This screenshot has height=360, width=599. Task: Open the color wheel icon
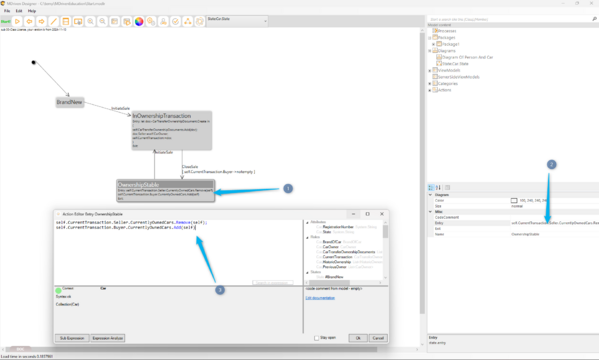tap(139, 21)
